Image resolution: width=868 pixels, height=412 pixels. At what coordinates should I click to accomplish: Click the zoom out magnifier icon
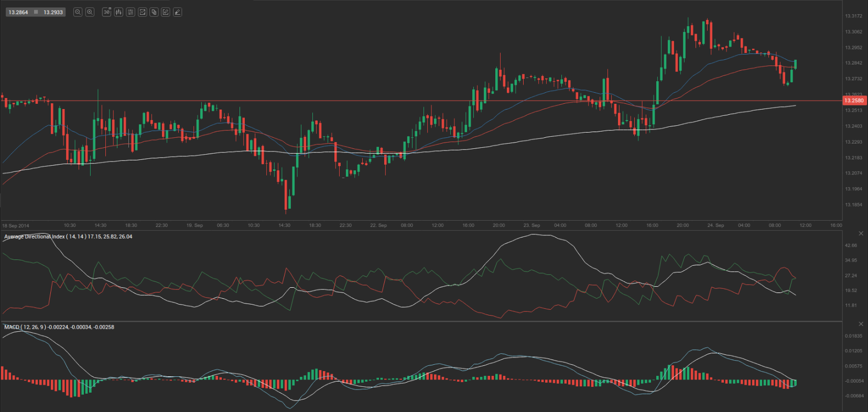(78, 12)
